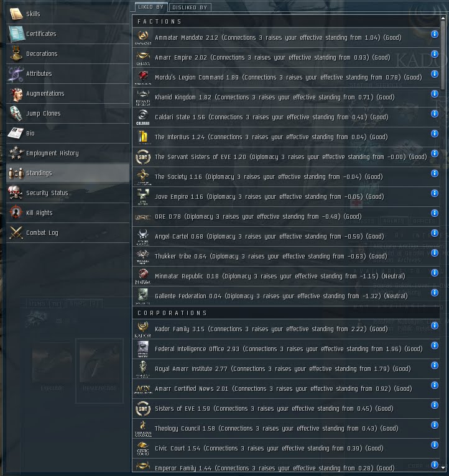
Task: Click the Amarr Empire faction logo
Action: point(143,58)
